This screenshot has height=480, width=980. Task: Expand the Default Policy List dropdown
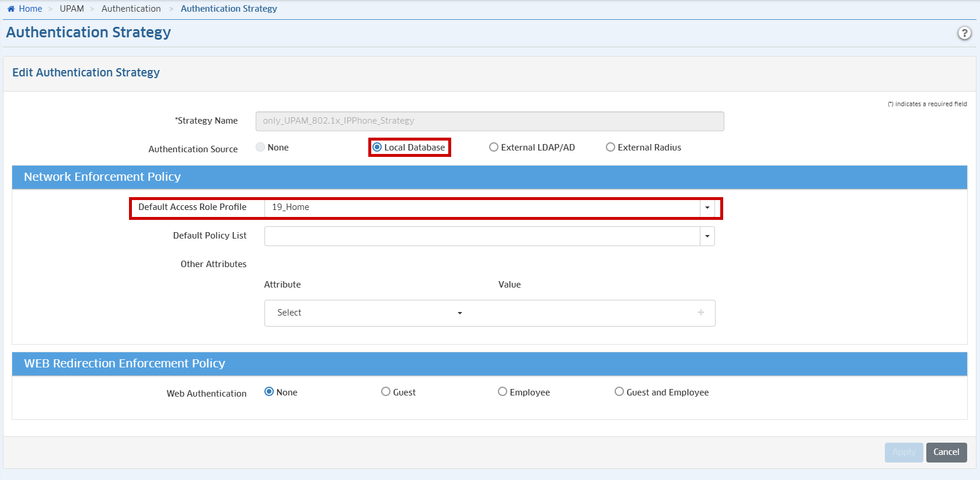[707, 236]
